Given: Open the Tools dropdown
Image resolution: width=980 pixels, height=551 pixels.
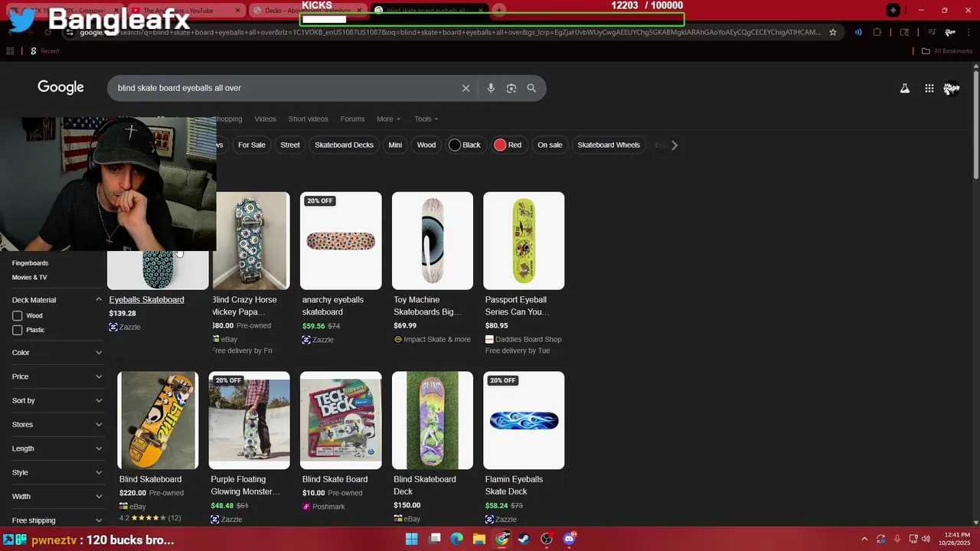Looking at the screenshot, I should click(426, 119).
